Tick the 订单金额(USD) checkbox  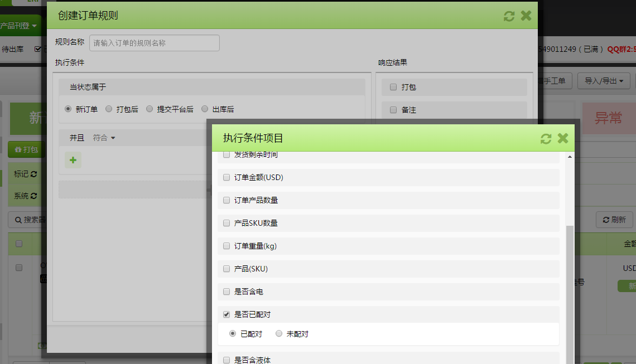coord(227,177)
